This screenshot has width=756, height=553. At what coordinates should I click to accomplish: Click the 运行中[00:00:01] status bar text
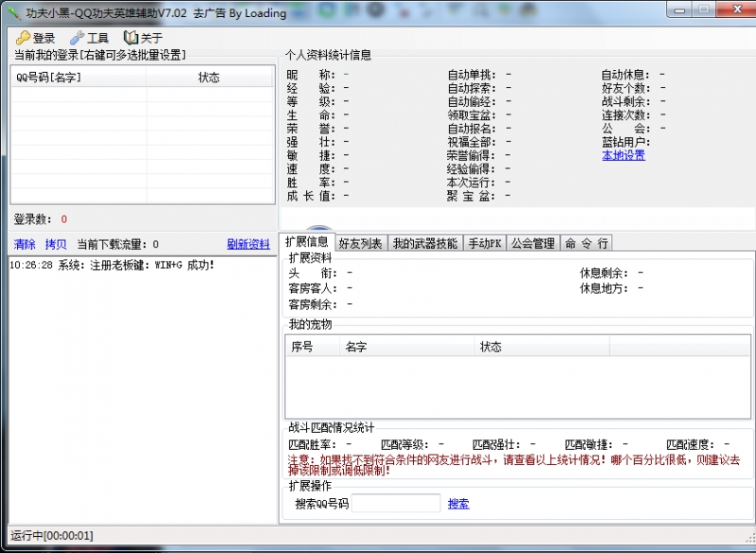[x=52, y=536]
